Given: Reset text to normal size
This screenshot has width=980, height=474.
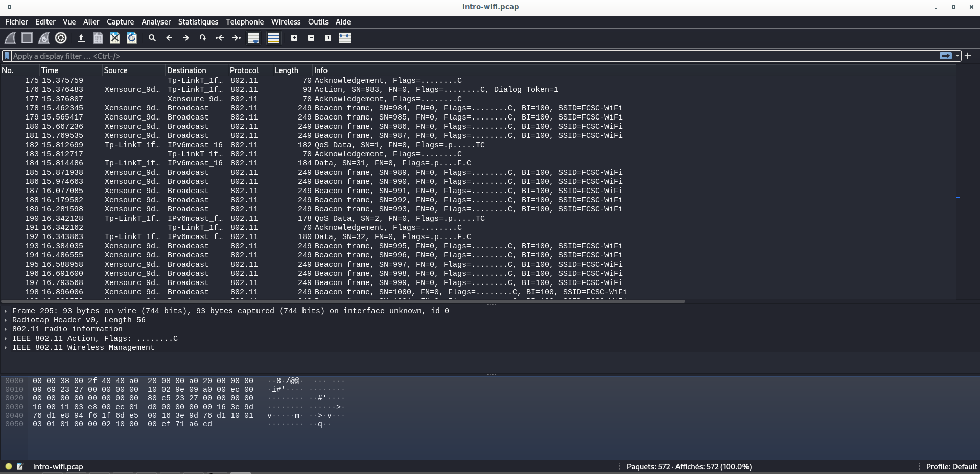Looking at the screenshot, I should pos(328,38).
